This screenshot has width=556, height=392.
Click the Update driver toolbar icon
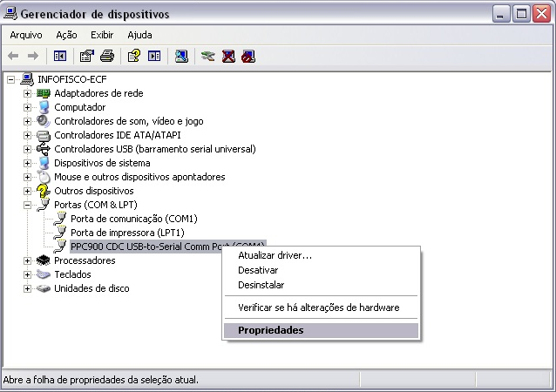pos(207,56)
